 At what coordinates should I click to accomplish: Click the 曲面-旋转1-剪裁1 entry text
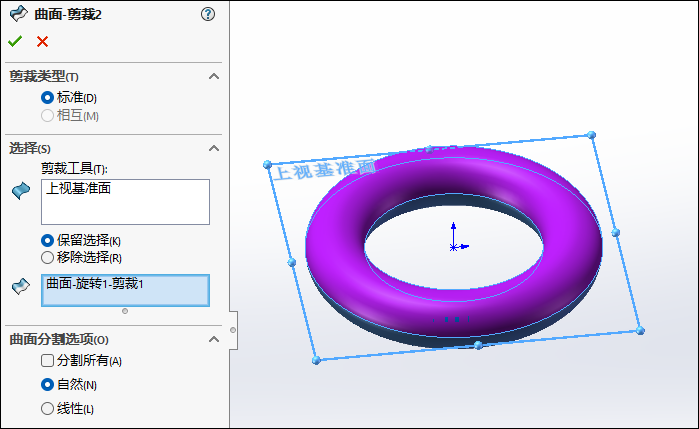[95, 284]
